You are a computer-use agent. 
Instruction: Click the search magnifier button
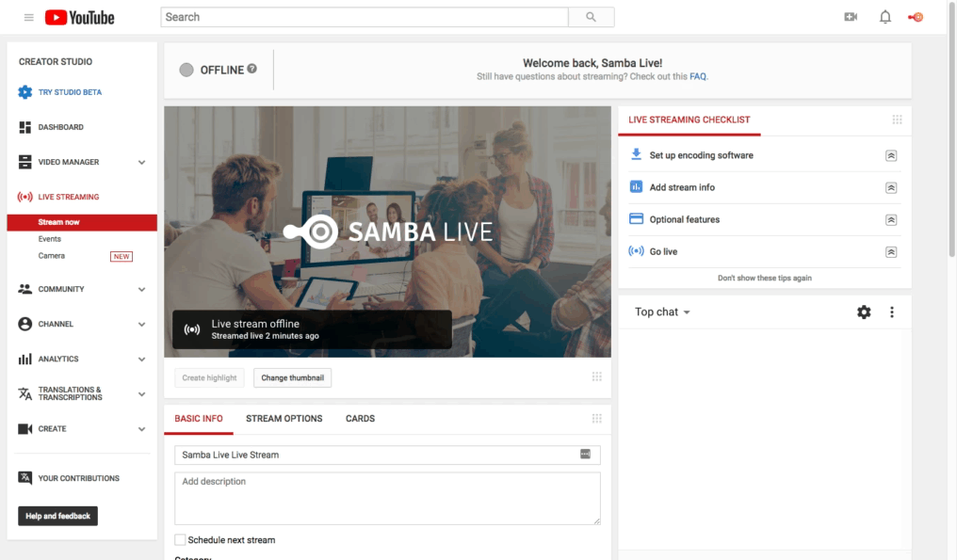click(591, 17)
